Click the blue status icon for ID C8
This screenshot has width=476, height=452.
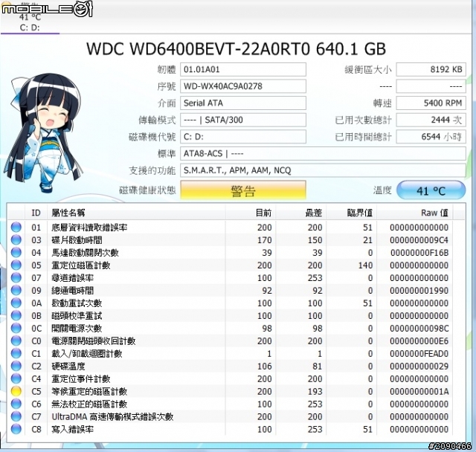(x=16, y=429)
